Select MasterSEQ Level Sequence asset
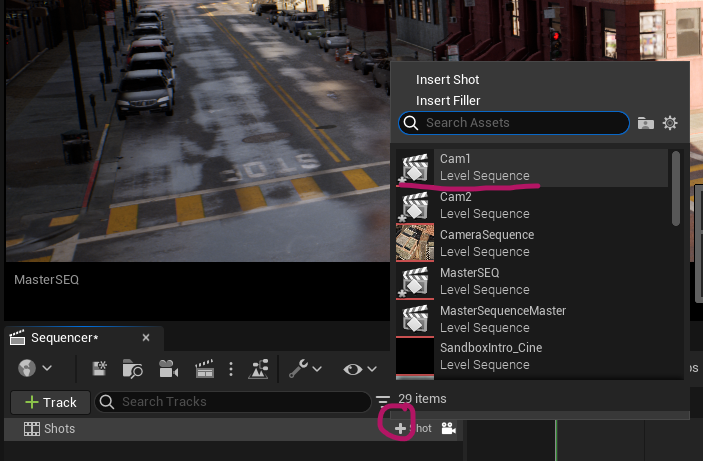 click(532, 281)
